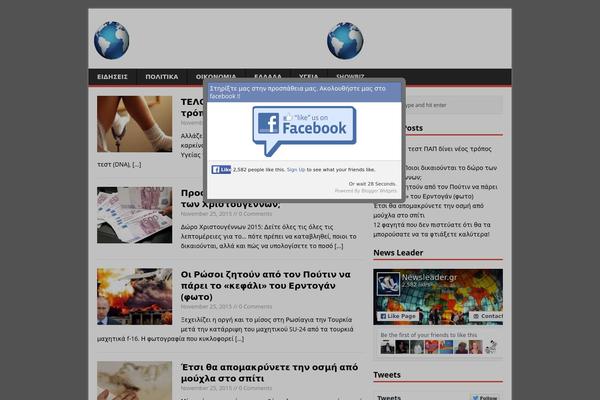This screenshot has height=400, width=600.
Task: Open the Newsleader.gr page title link
Action: click(429, 277)
